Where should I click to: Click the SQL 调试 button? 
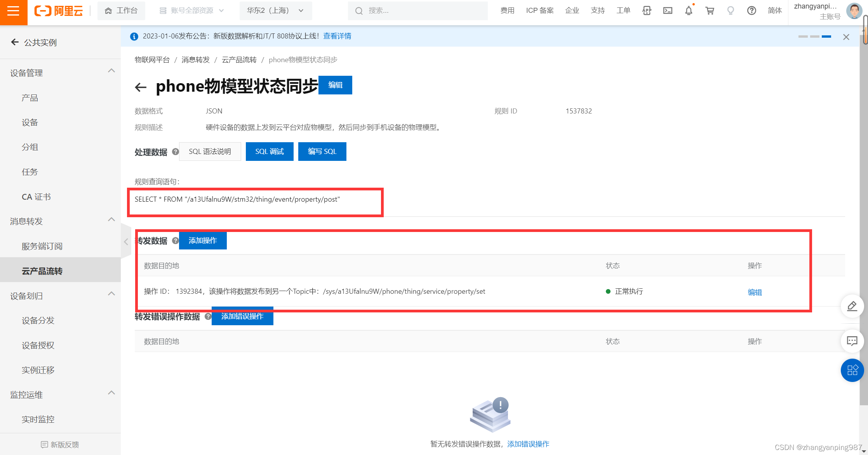(x=269, y=152)
